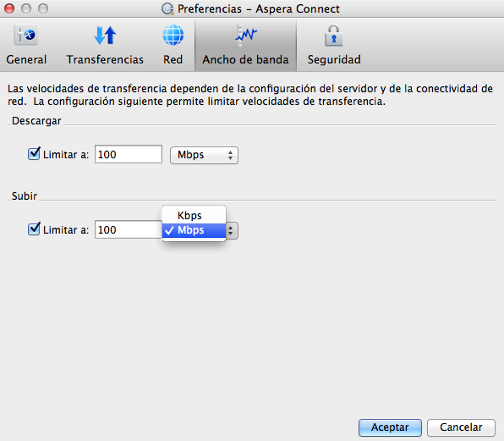This screenshot has width=504, height=441.
Task: Switch to the Transferencias tab label
Action: pyautogui.click(x=105, y=59)
